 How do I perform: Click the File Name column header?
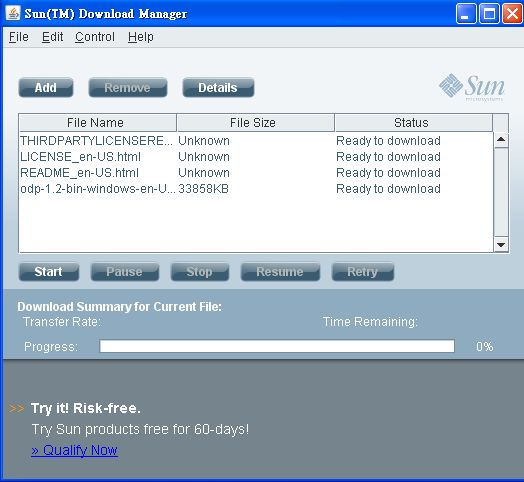pyautogui.click(x=98, y=123)
